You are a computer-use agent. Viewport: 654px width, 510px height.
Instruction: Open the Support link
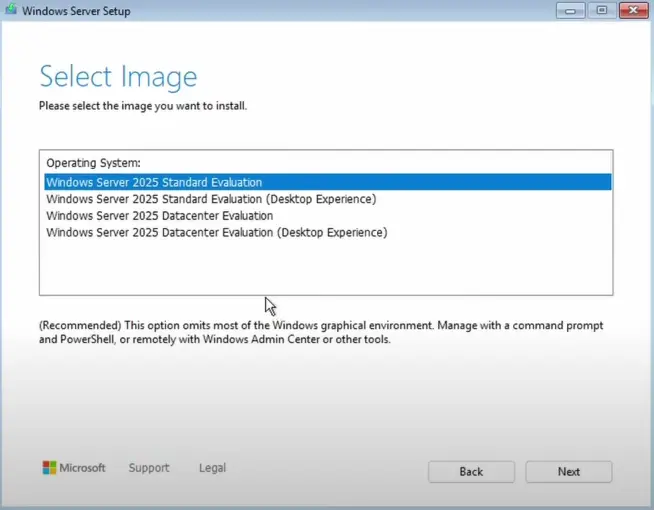(x=149, y=468)
